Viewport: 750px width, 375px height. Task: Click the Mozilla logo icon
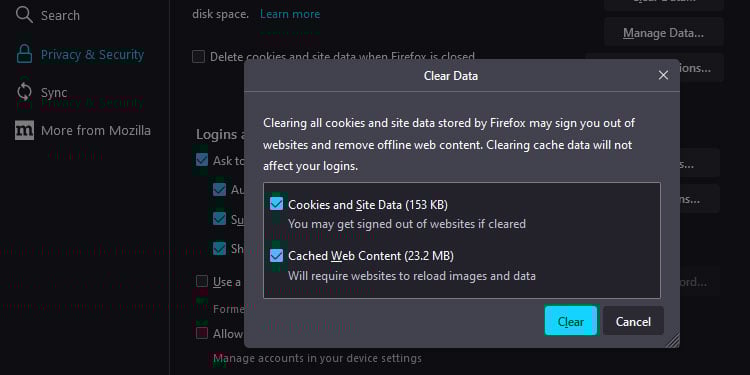coord(24,130)
